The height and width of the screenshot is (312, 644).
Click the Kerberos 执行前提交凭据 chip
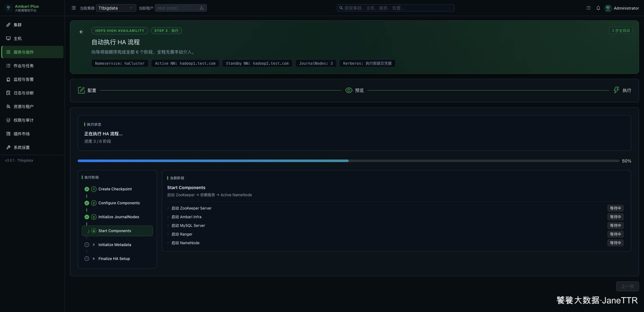[367, 63]
